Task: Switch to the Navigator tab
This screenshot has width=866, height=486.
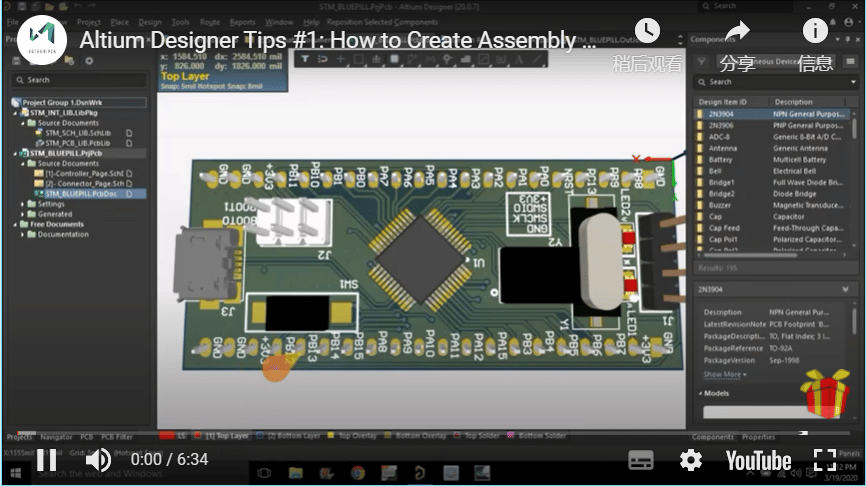Action: [56, 437]
